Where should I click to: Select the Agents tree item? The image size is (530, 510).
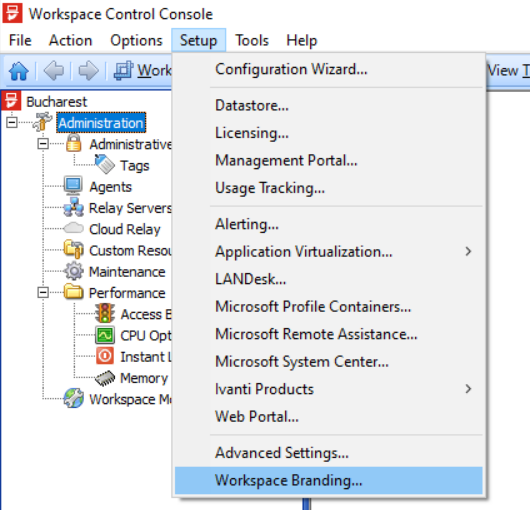[x=111, y=187]
